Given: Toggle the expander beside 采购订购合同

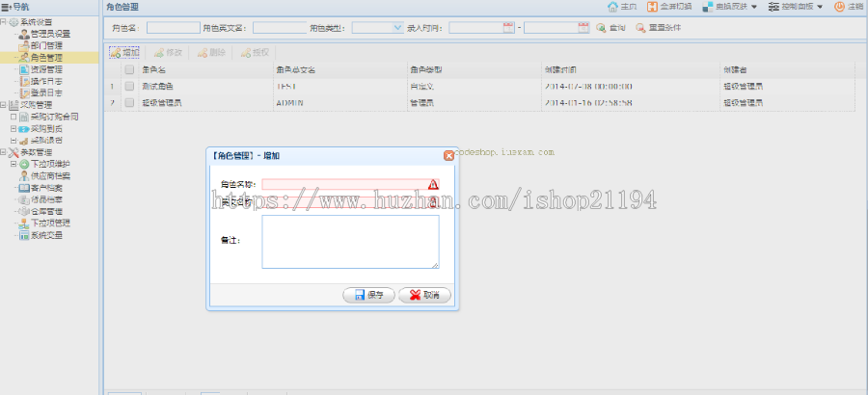Looking at the screenshot, I should (14, 117).
